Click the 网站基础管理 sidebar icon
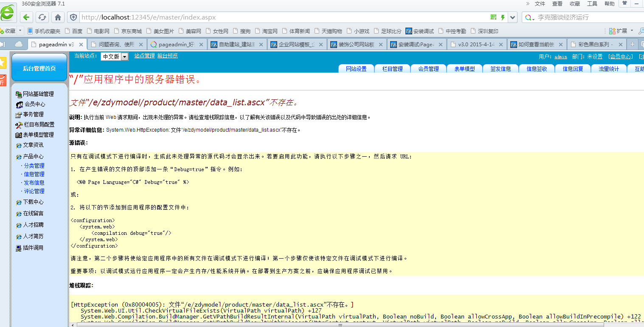 point(19,94)
